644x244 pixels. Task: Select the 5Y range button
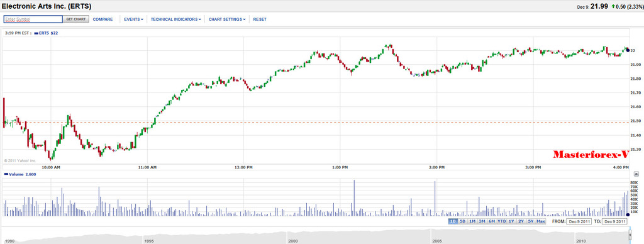pos(531,221)
